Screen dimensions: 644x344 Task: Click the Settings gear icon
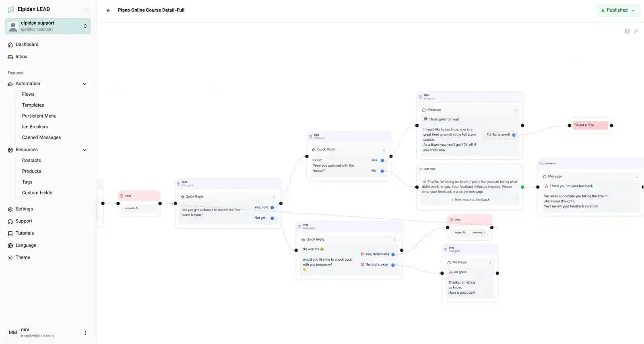[10, 209]
